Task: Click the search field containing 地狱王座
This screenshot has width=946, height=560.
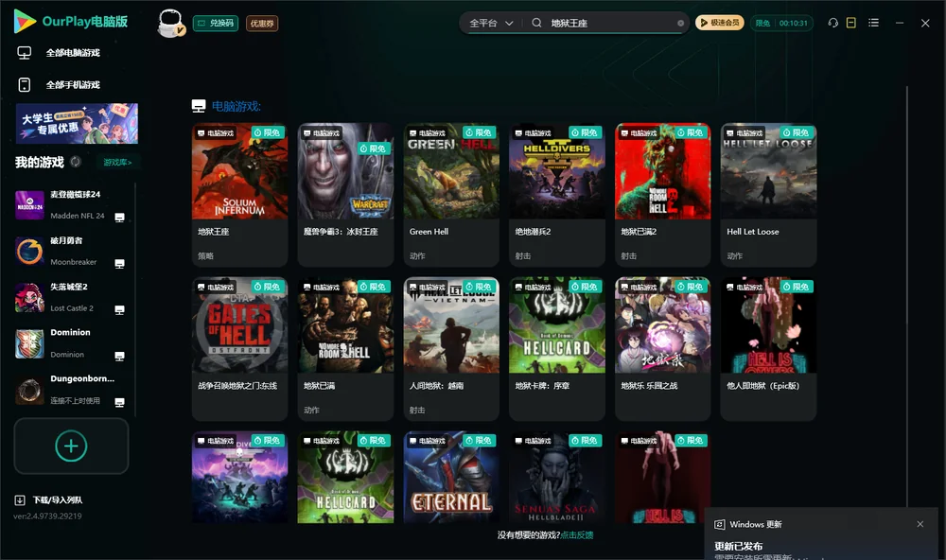Action: pyautogui.click(x=609, y=23)
